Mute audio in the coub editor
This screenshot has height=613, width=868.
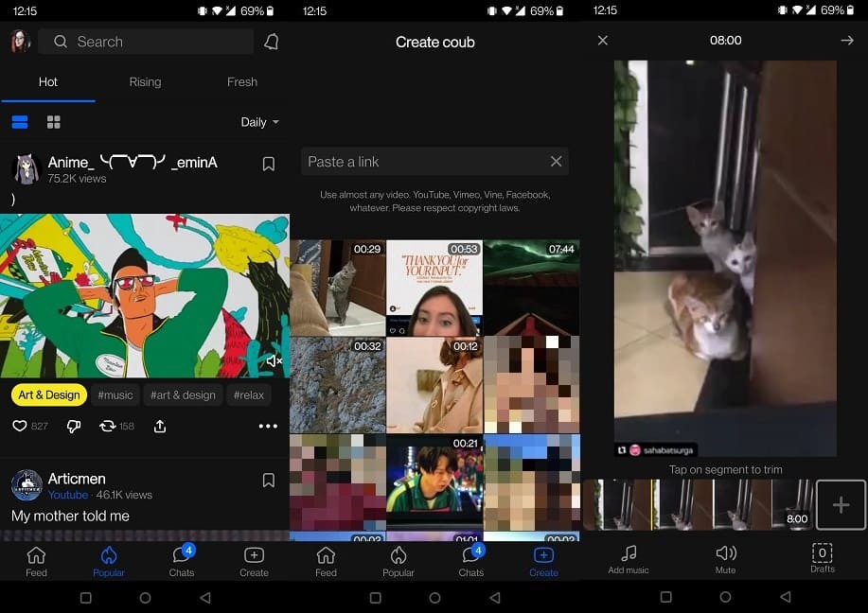725,559
